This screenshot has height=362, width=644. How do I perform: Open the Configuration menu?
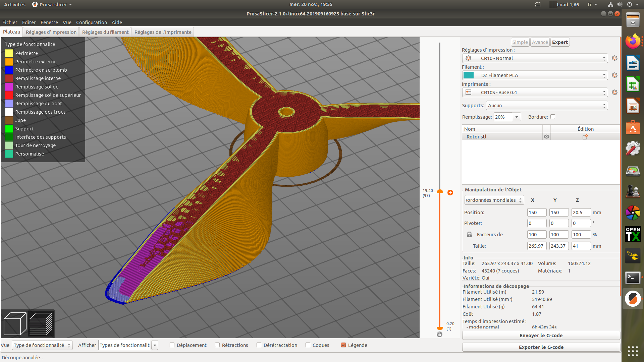(x=91, y=22)
